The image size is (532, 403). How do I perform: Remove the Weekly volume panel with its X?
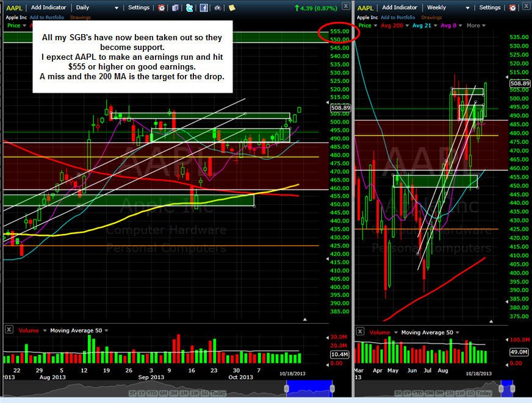pyautogui.click(x=360, y=331)
